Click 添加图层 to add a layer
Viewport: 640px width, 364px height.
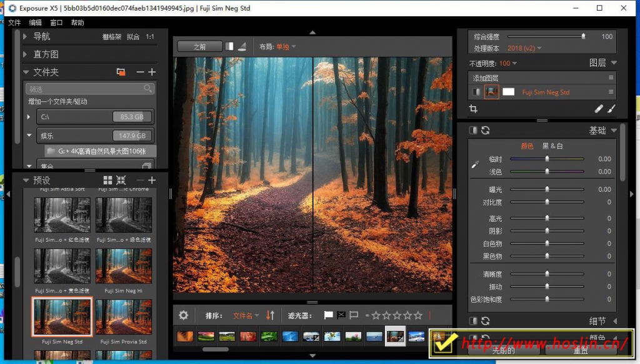point(485,78)
